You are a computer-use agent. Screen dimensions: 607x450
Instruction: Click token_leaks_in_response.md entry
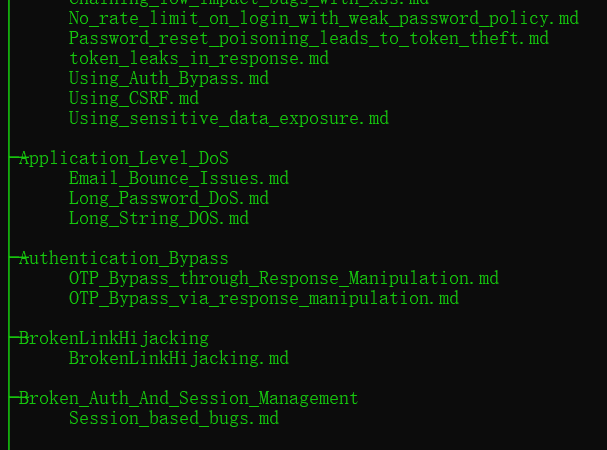[x=199, y=58]
